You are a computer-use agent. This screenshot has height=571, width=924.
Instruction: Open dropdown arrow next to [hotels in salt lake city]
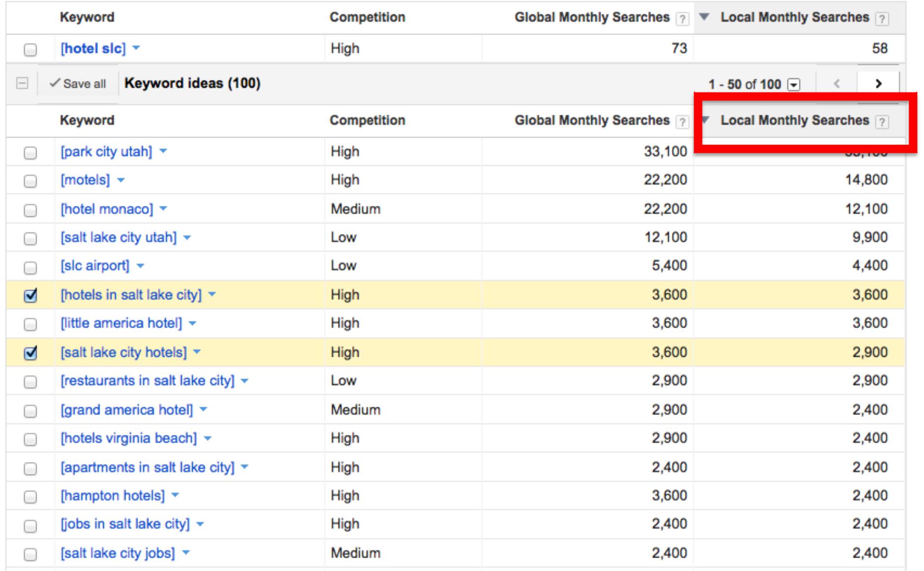coord(212,294)
